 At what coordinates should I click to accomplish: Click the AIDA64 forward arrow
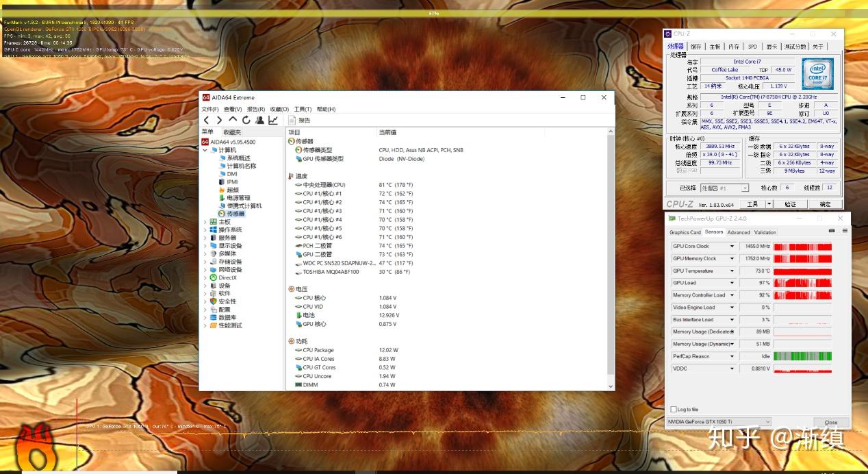(219, 120)
